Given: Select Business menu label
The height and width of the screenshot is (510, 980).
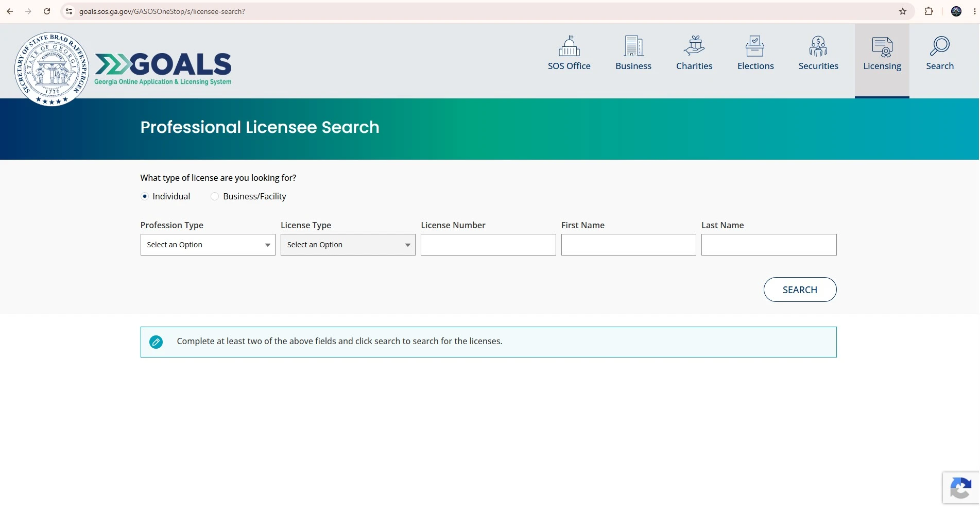Looking at the screenshot, I should pyautogui.click(x=633, y=66).
